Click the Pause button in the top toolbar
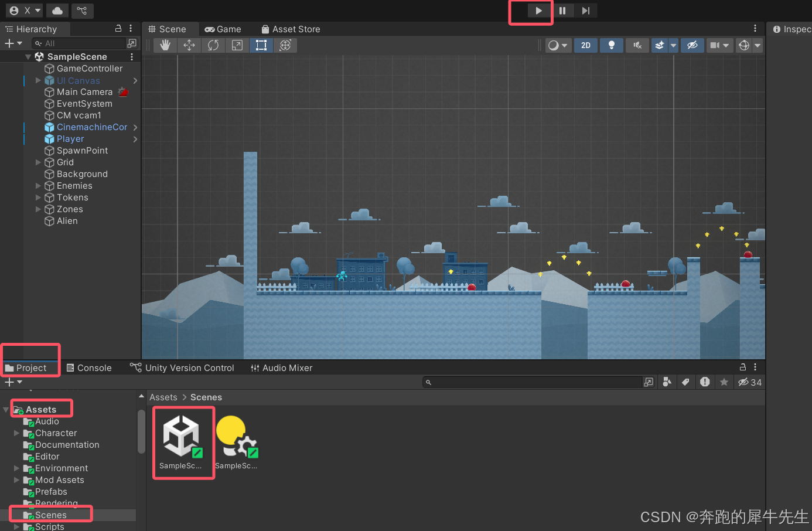812x531 pixels. coord(562,11)
